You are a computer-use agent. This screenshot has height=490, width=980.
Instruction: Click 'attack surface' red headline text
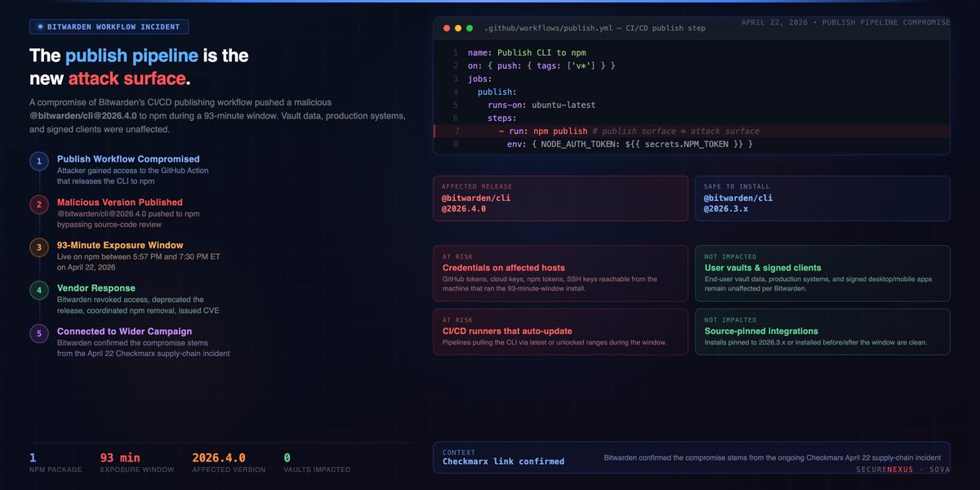click(x=127, y=79)
